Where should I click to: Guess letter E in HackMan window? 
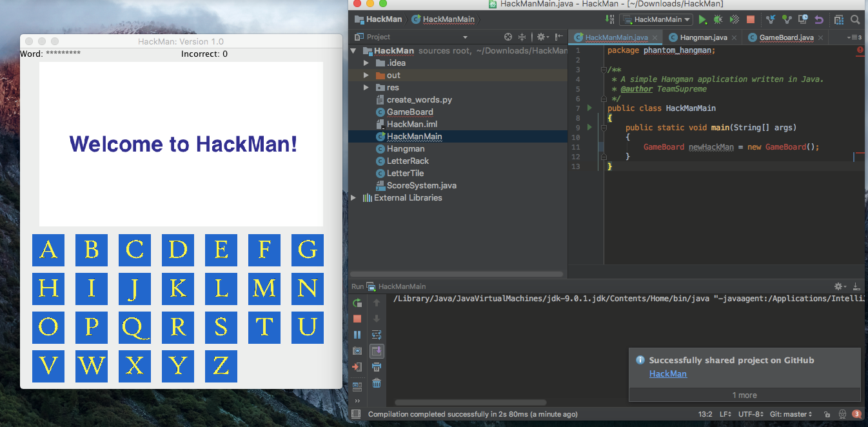point(221,250)
